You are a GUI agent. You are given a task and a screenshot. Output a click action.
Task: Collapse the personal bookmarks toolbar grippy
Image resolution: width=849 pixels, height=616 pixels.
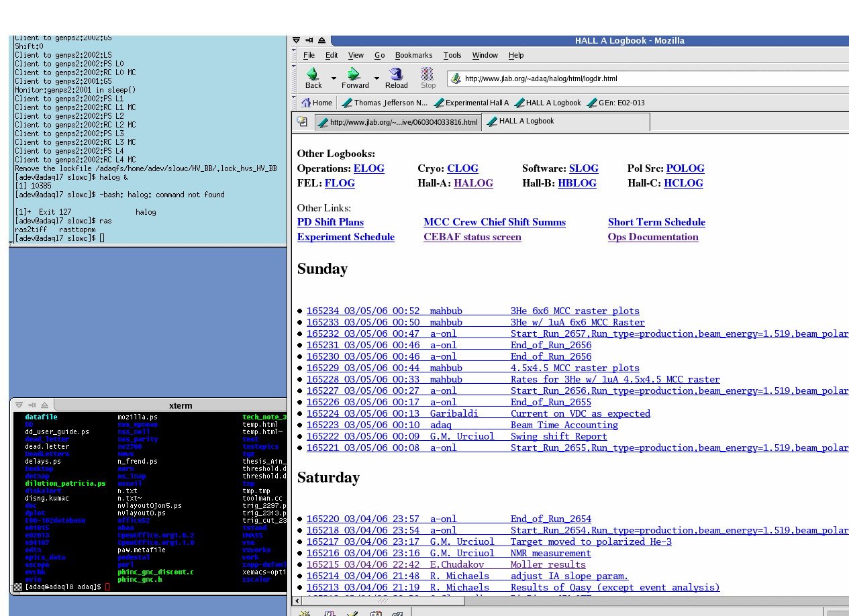point(295,103)
